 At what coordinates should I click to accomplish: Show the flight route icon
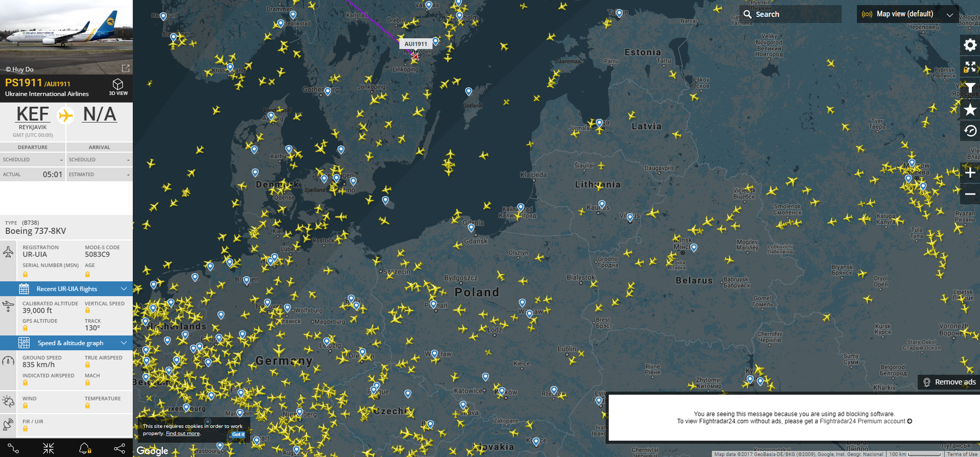coord(13,448)
